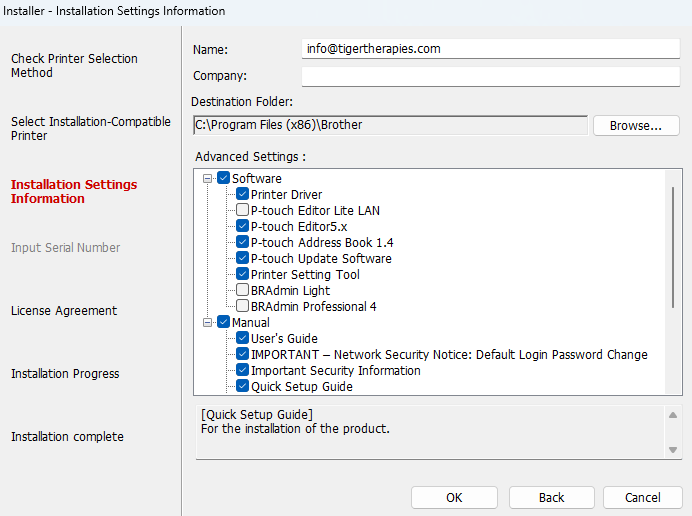
Task: Click Installation Progress step
Action: pyautogui.click(x=65, y=374)
